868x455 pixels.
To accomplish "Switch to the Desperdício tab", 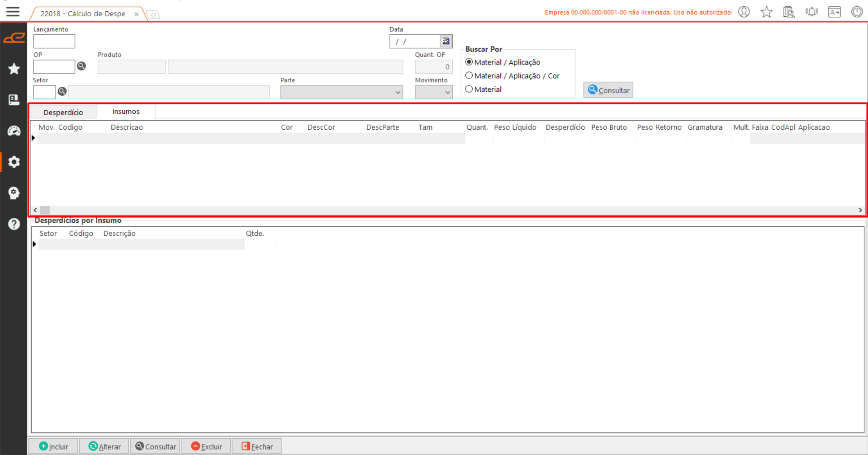I will click(63, 113).
